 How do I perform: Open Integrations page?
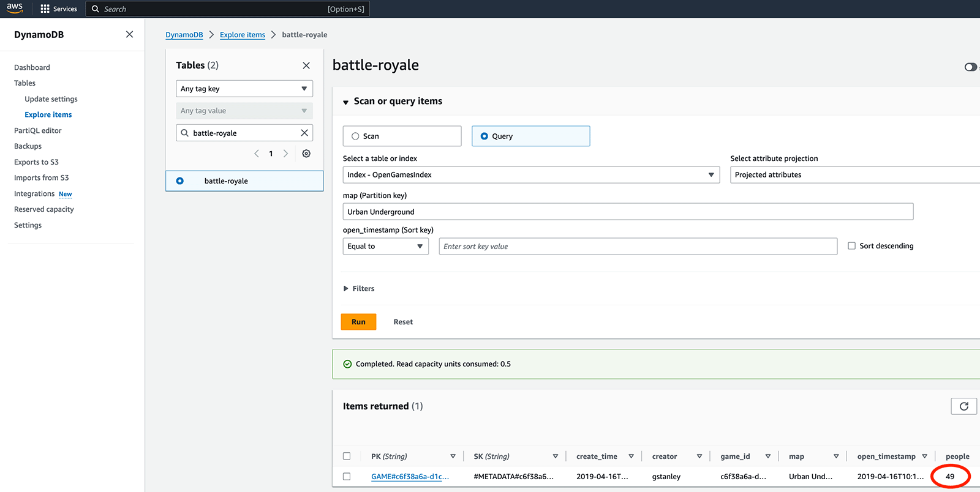[x=34, y=194]
